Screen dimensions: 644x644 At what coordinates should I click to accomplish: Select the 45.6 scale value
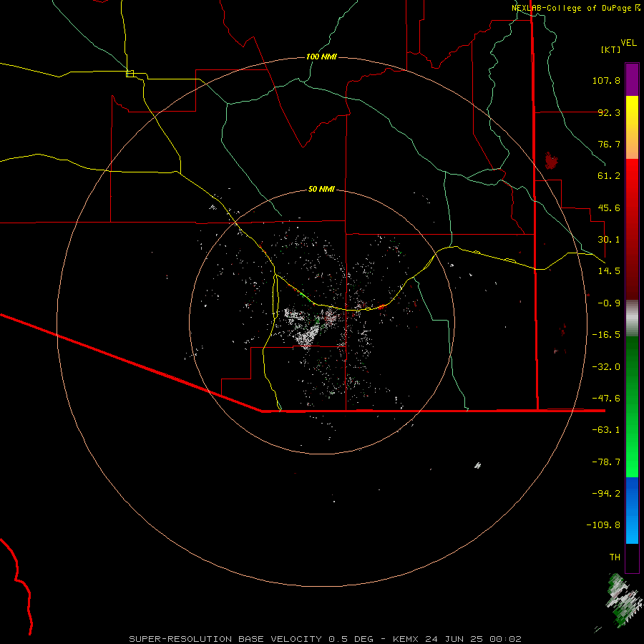(609, 208)
